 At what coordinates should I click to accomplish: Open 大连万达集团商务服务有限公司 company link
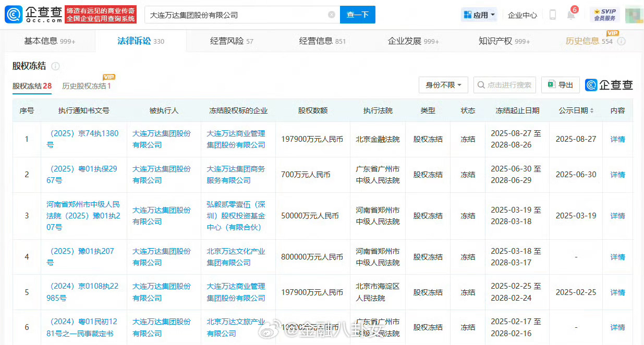pyautogui.click(x=236, y=175)
